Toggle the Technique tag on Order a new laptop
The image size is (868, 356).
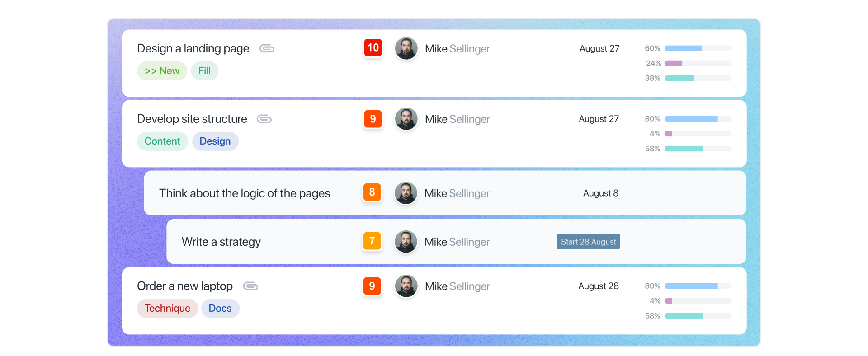(167, 308)
